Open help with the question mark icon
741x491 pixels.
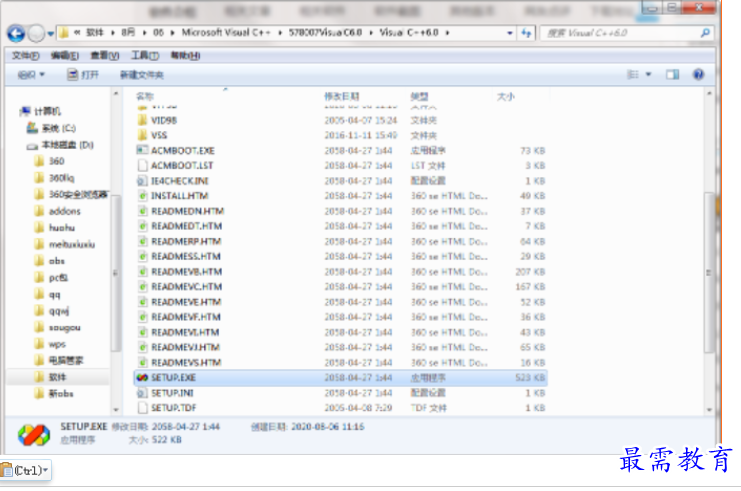[x=698, y=75]
